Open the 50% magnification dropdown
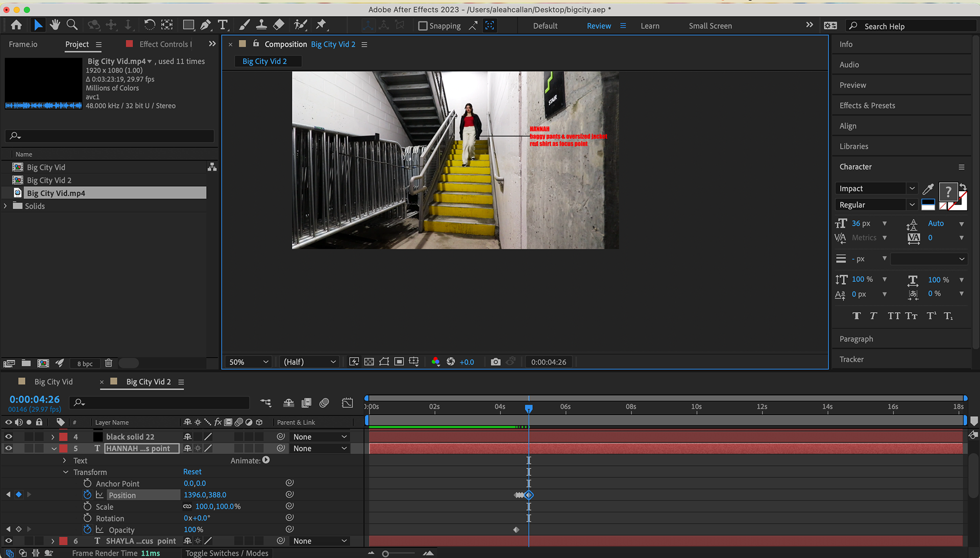Image resolution: width=980 pixels, height=558 pixels. coord(249,362)
